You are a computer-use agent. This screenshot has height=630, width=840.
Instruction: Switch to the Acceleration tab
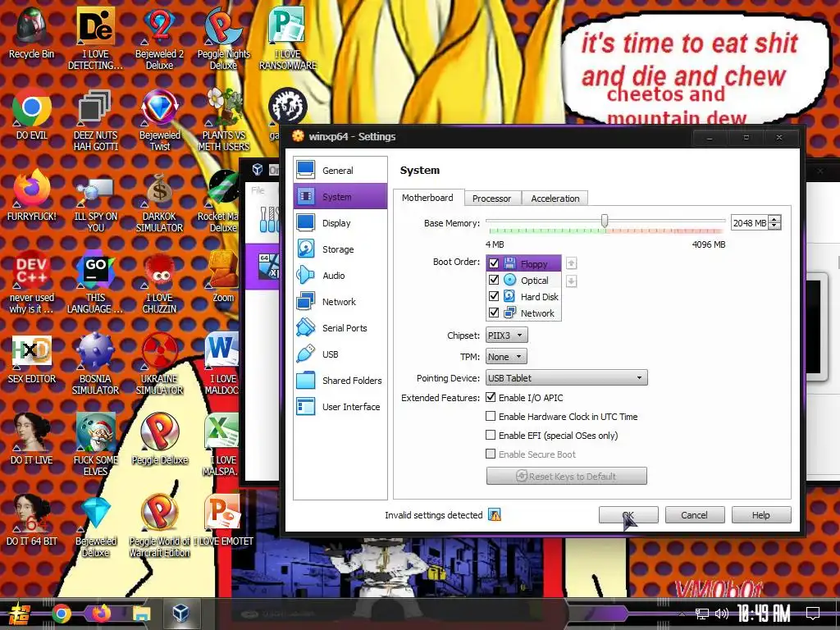555,199
